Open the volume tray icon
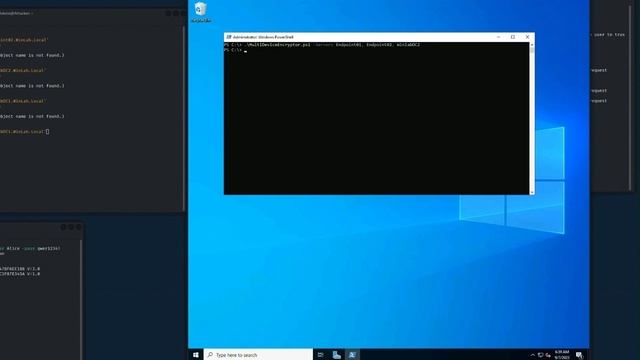 (x=548, y=355)
